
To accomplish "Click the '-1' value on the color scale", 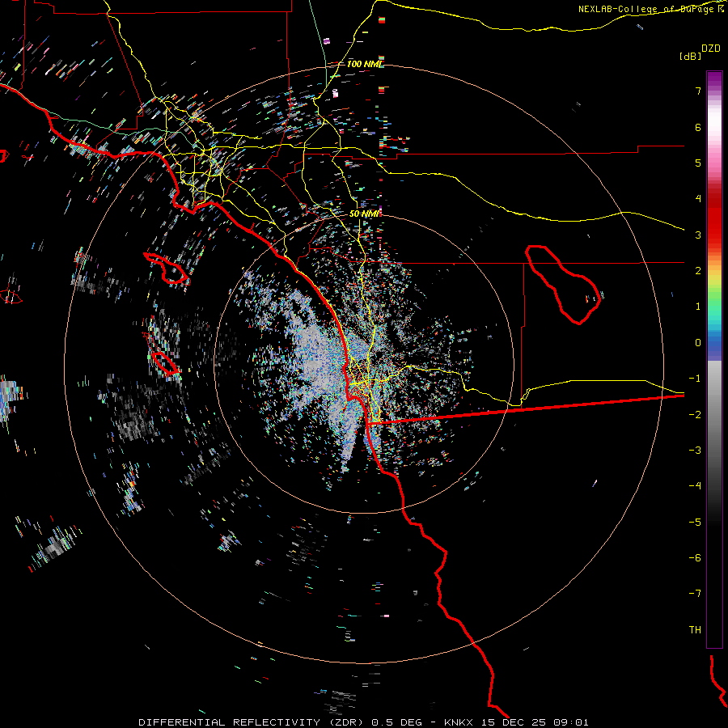I will point(695,379).
